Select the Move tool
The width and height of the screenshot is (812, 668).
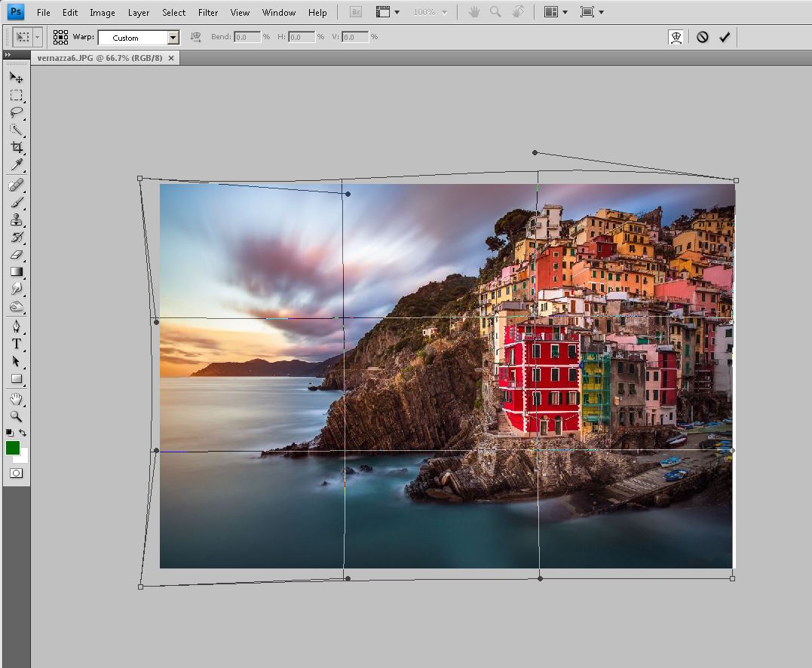pos(16,78)
